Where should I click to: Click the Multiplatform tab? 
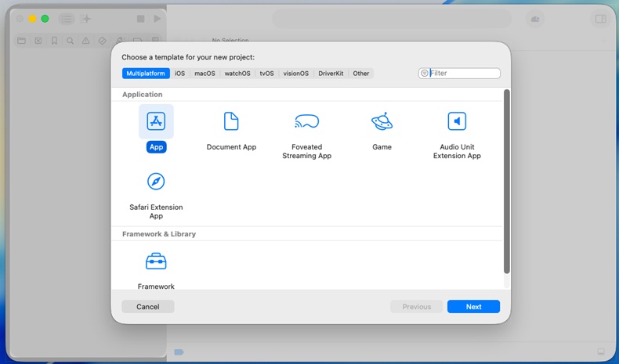[146, 74]
